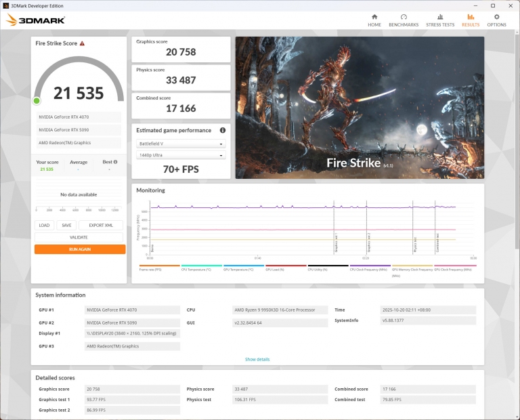The image size is (520, 420).
Task: Go to Benchmarks via gauge icon
Action: click(x=404, y=17)
